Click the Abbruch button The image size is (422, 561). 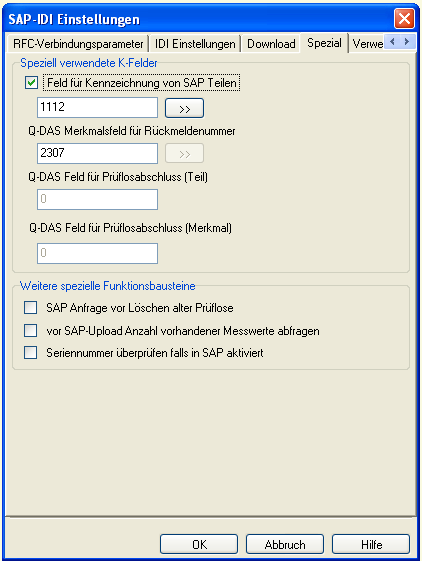point(285,544)
